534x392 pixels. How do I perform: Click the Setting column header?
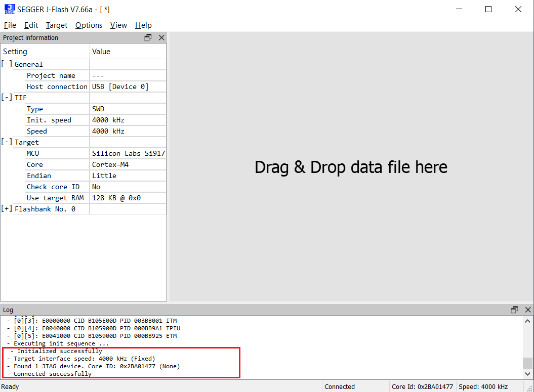[45, 52]
